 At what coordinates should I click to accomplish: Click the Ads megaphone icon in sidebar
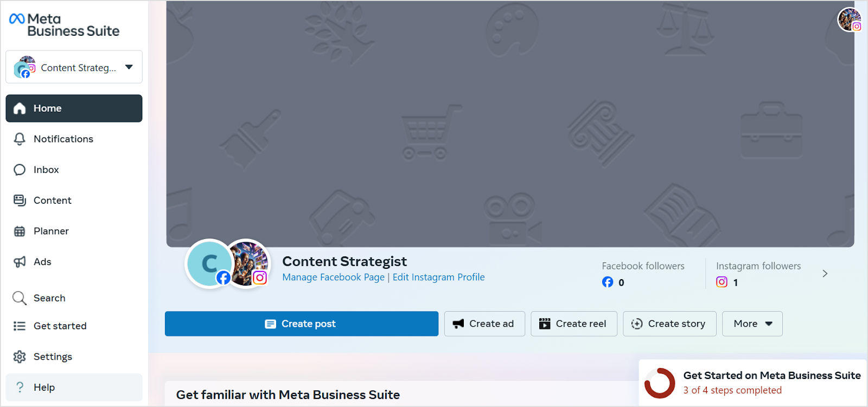click(20, 262)
